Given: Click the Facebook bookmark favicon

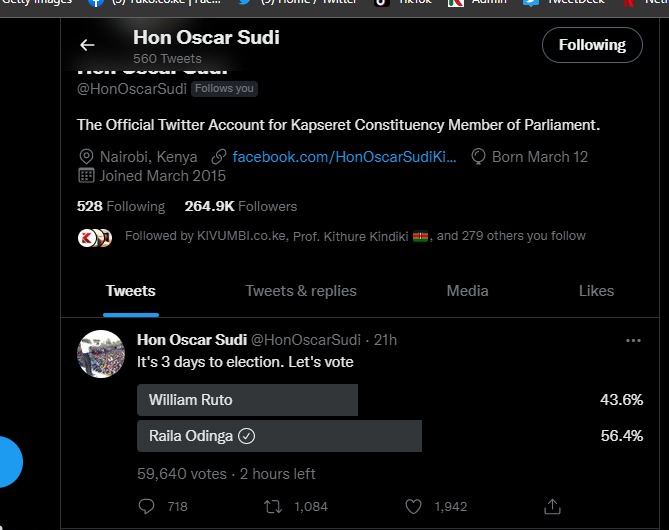Looking at the screenshot, I should (96, 3).
